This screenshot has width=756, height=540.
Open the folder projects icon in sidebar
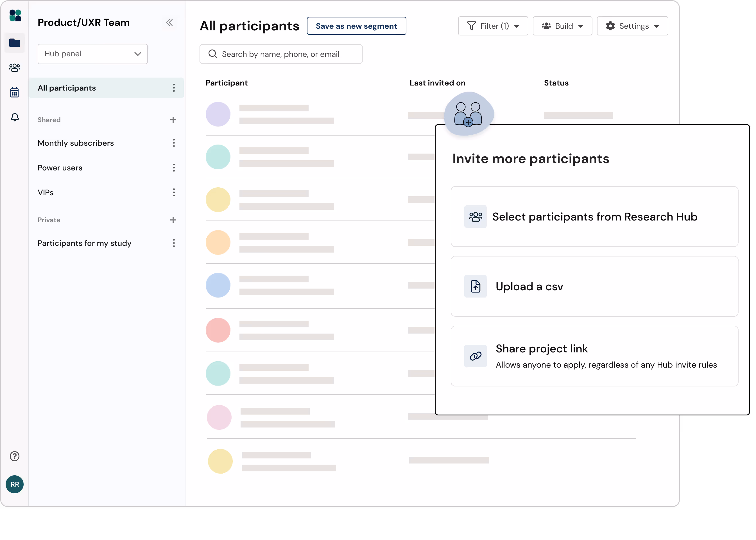pos(15,43)
